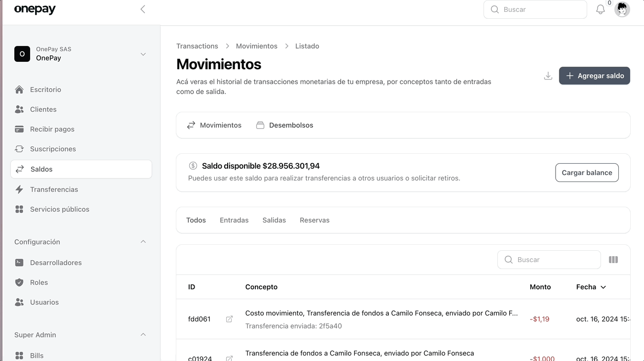Click the Transactions breadcrumb link
Screen dimensions: 644x361
pos(197,46)
